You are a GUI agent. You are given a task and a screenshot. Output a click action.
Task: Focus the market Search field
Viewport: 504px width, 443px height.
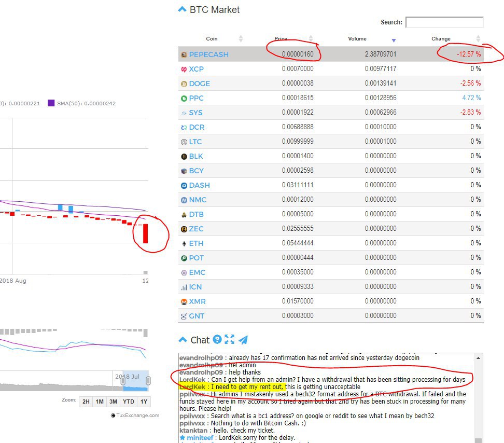pyautogui.click(x=444, y=22)
